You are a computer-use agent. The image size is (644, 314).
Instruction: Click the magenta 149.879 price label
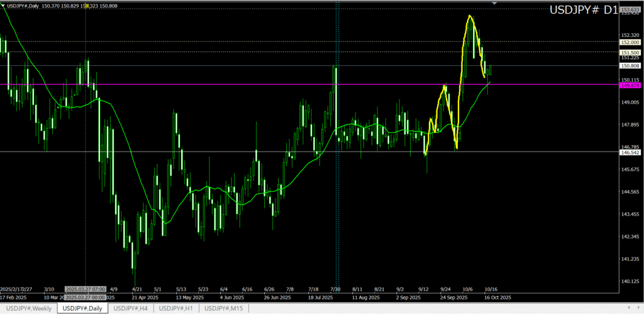(630, 85)
